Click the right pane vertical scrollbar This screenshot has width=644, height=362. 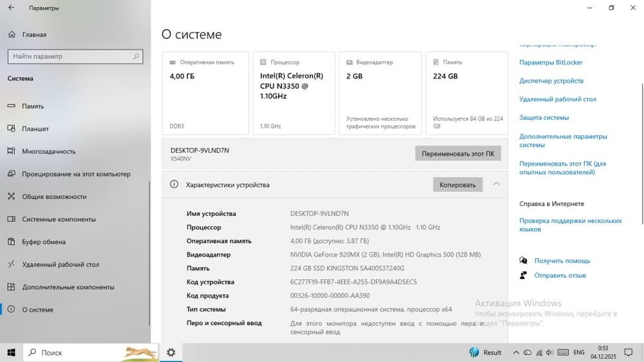(642, 154)
